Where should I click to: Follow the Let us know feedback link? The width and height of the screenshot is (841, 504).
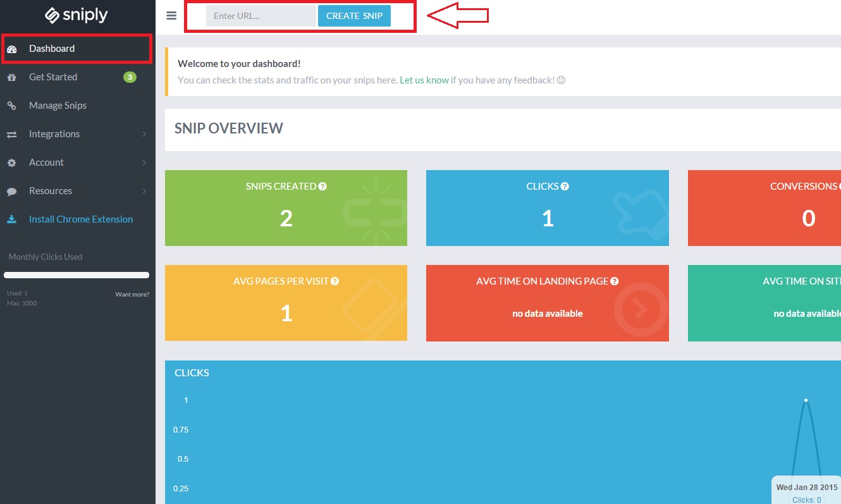tap(424, 80)
